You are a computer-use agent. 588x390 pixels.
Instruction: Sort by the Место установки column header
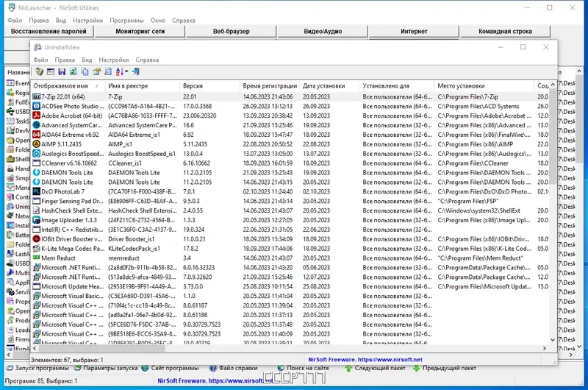pos(484,86)
